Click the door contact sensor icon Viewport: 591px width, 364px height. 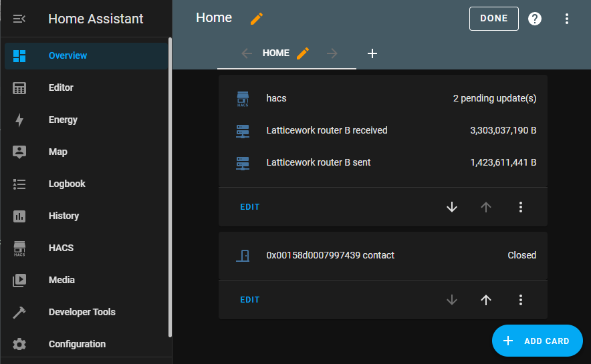243,256
